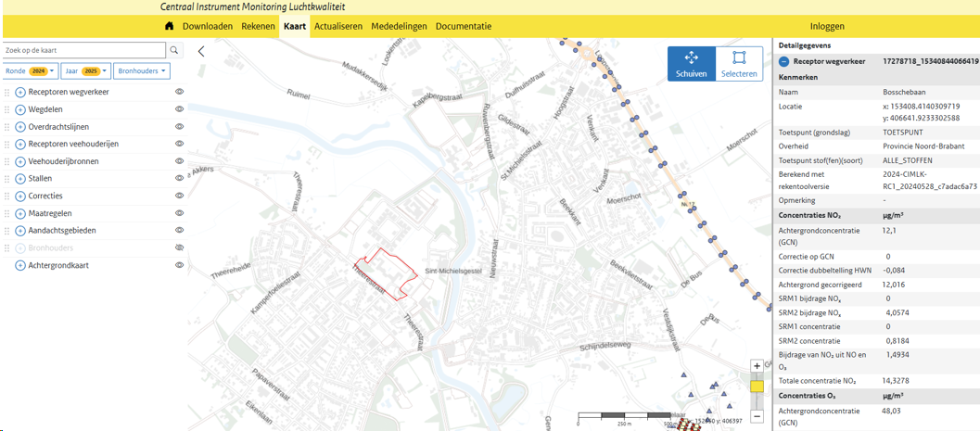This screenshot has height=431, width=980.
Task: Zoom in with the plus button
Action: (x=757, y=366)
